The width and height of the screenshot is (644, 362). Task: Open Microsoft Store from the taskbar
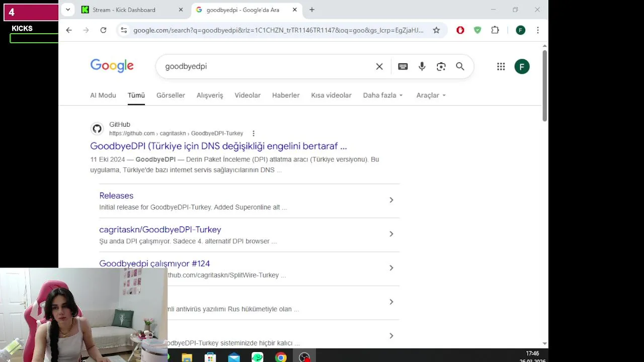click(210, 357)
